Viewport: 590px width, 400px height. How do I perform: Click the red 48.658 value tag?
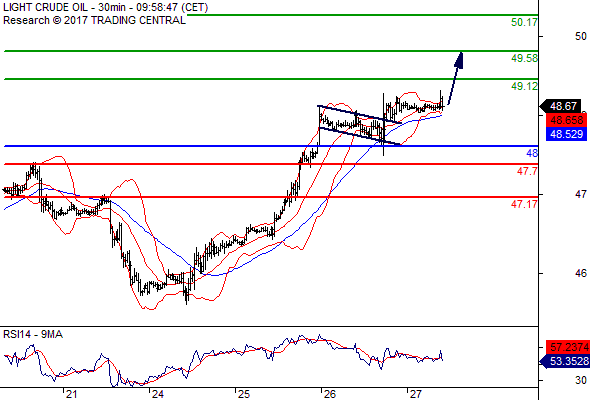566,120
